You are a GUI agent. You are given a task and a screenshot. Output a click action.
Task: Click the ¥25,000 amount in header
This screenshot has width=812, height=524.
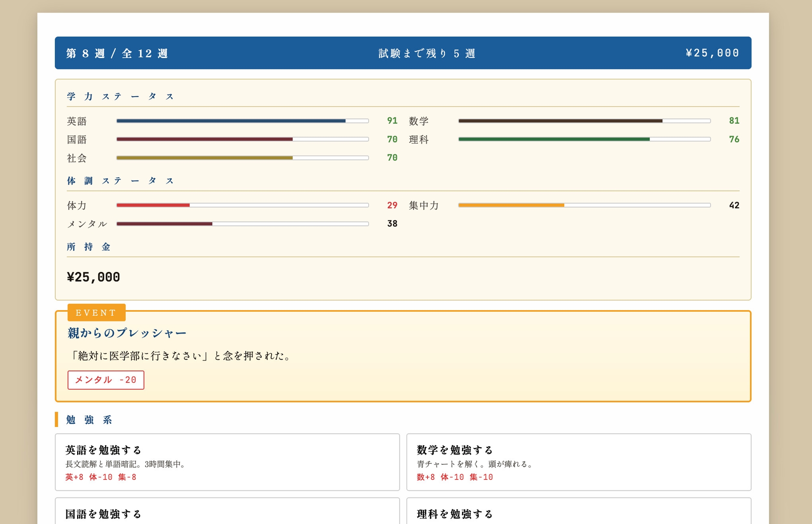coord(712,53)
